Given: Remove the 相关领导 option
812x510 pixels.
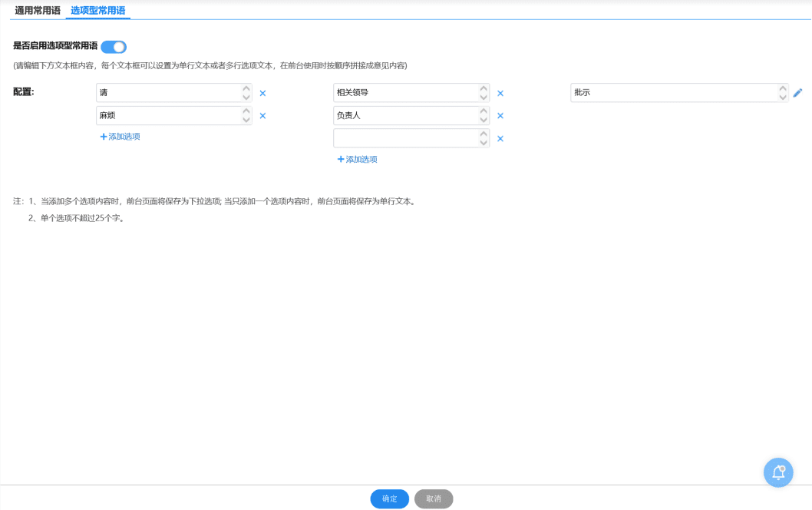Looking at the screenshot, I should (x=500, y=93).
